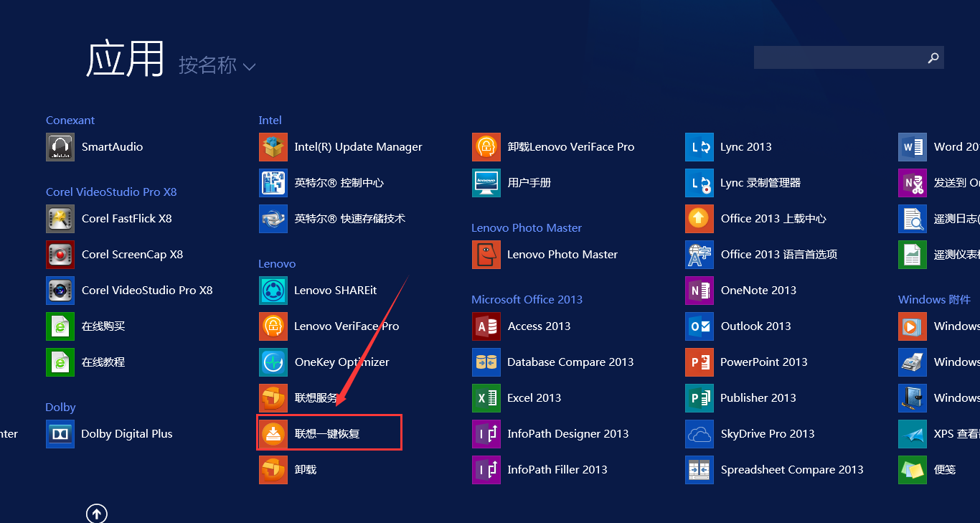Open 在线教程 app icon
Screen dimensions: 980x523
[60, 362]
